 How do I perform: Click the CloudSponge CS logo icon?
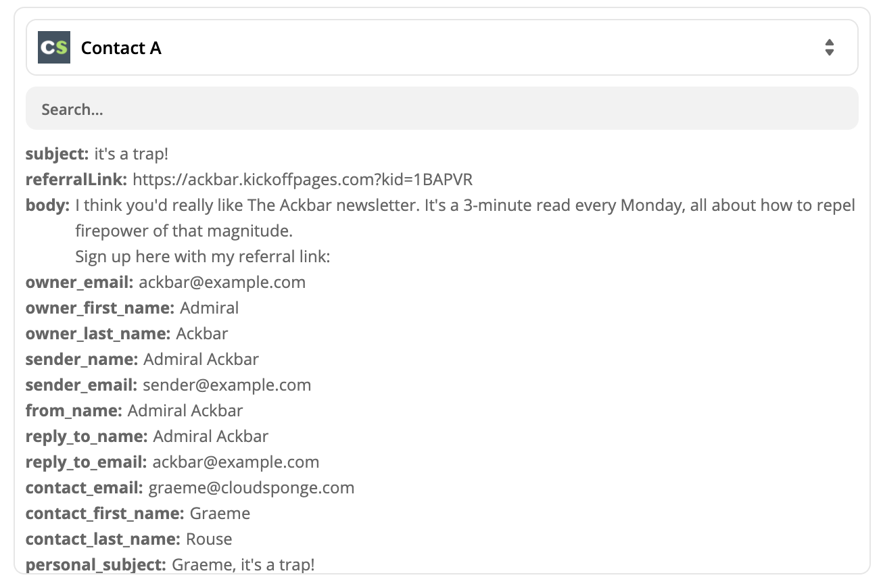pos(54,47)
